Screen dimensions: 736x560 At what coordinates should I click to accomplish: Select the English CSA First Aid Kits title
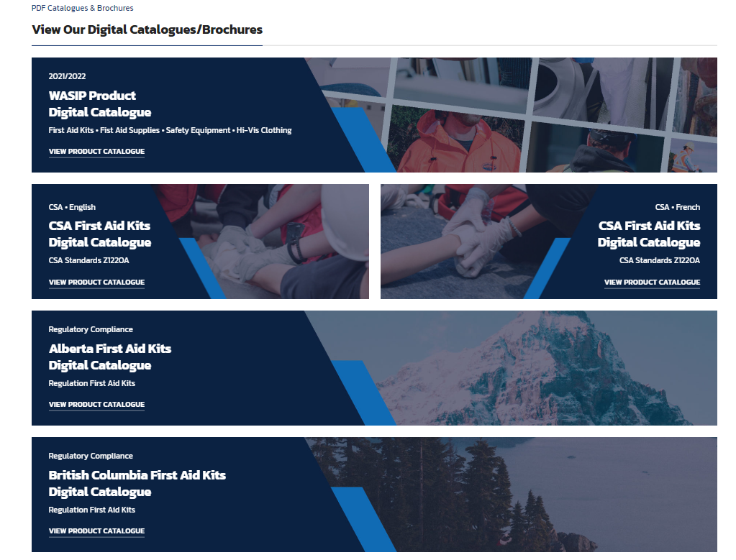click(100, 234)
